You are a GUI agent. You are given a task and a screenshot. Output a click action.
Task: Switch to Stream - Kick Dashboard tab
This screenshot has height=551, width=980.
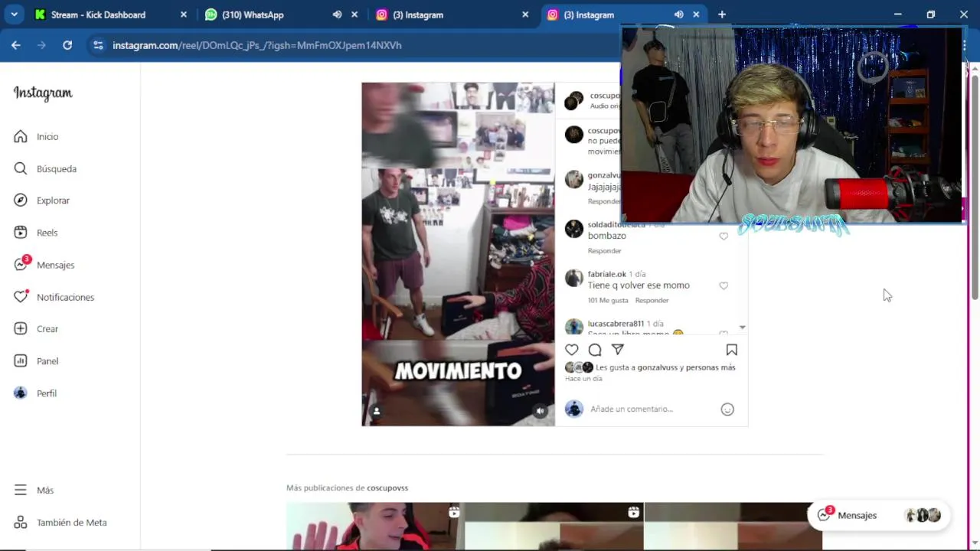[98, 15]
